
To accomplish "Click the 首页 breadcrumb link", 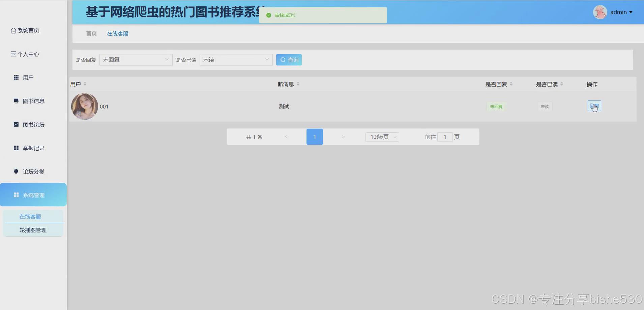I will tap(91, 33).
